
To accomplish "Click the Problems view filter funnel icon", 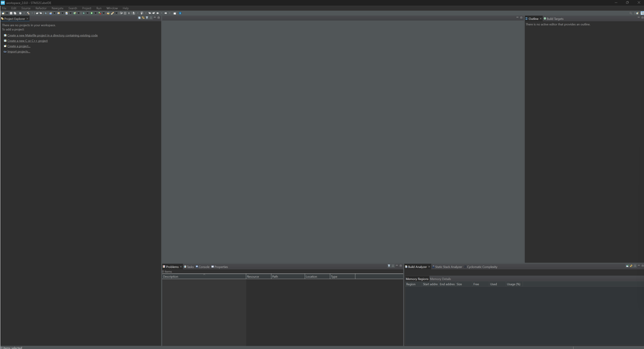I will (389, 266).
